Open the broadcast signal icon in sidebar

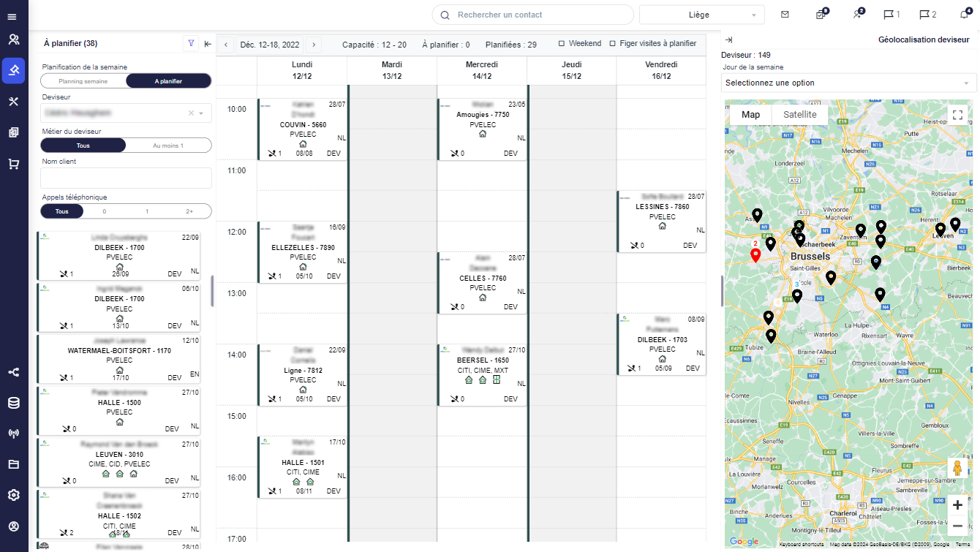(x=13, y=434)
